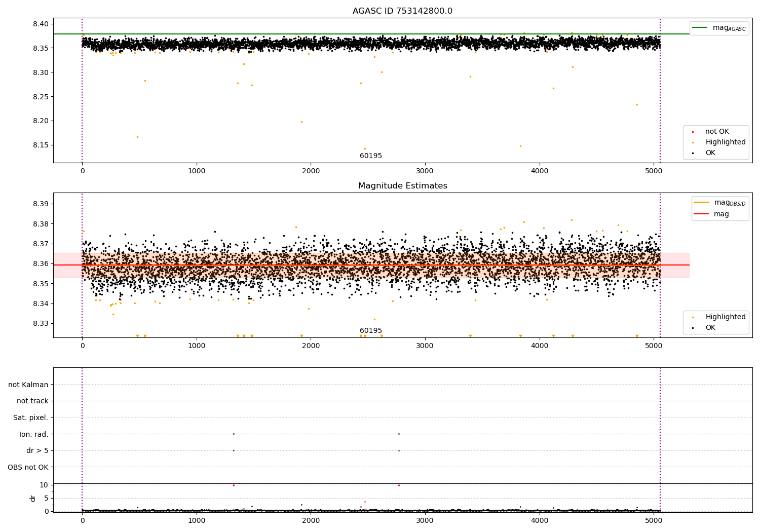Click the 'Sat. pixel.' axis label

point(30,418)
